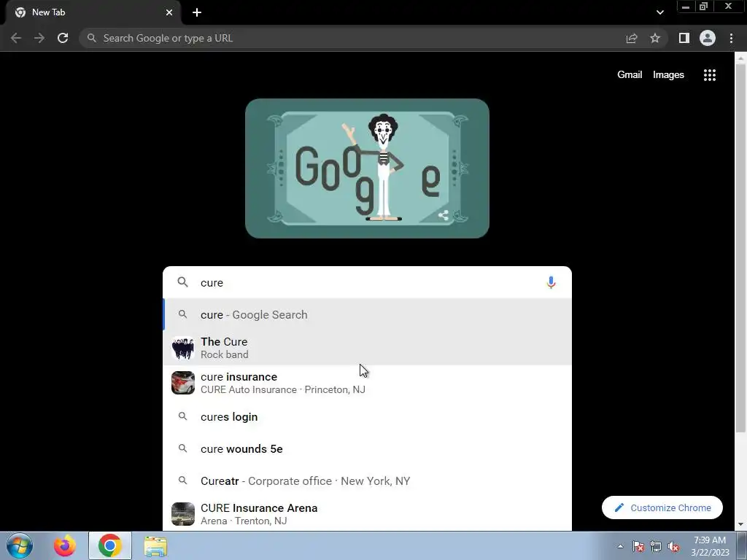Share the Google doodle via its share icon
Screen dimensions: 747x560
pos(443,215)
